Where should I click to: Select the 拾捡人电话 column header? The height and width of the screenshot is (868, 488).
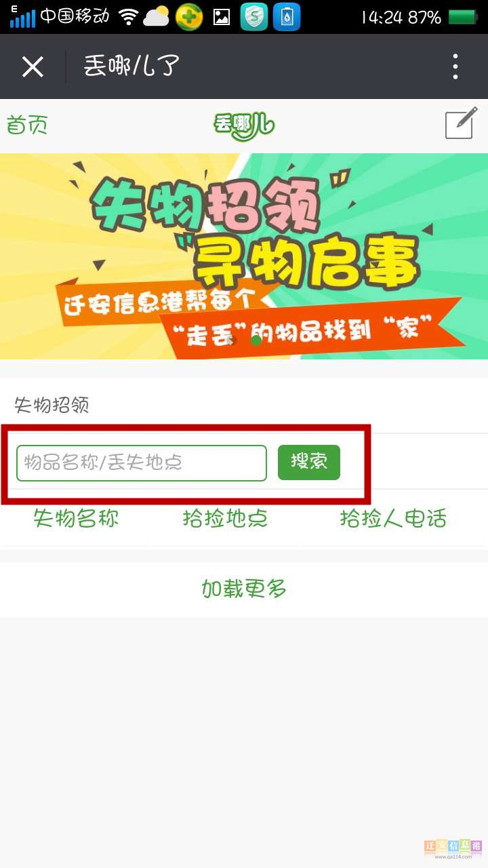click(393, 519)
